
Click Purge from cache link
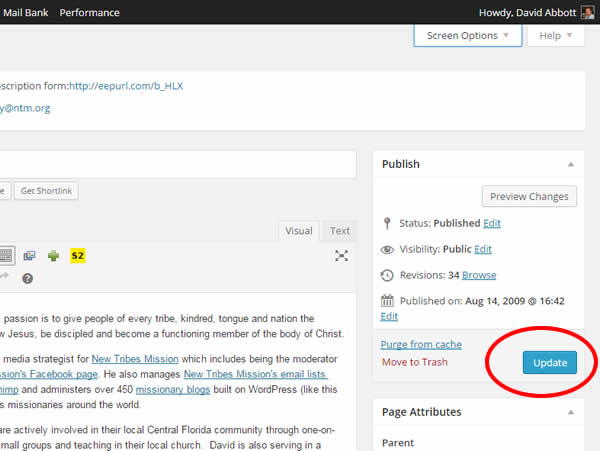tap(421, 345)
